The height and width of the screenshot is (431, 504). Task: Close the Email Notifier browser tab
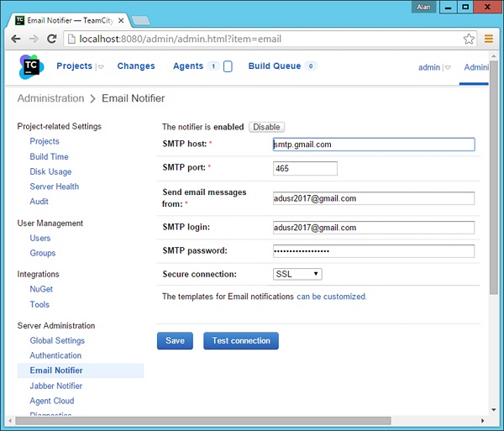point(121,20)
